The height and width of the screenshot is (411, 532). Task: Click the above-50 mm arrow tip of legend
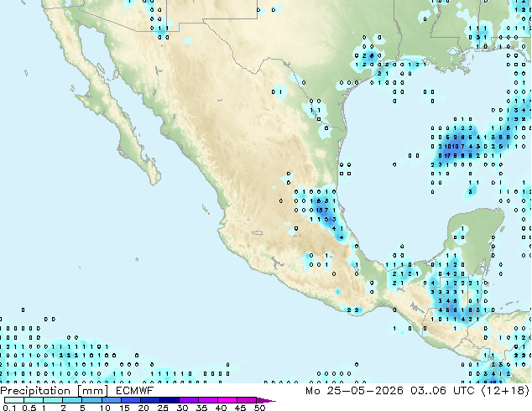point(266,401)
